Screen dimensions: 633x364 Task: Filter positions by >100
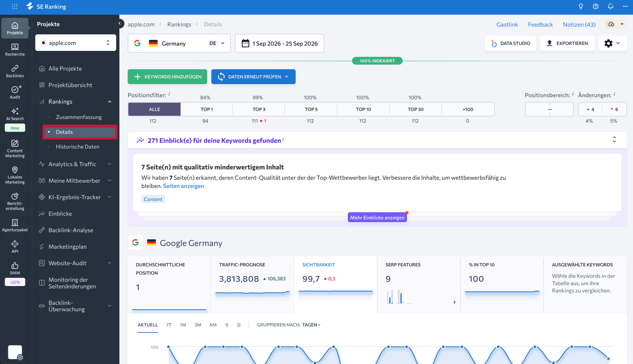468,109
